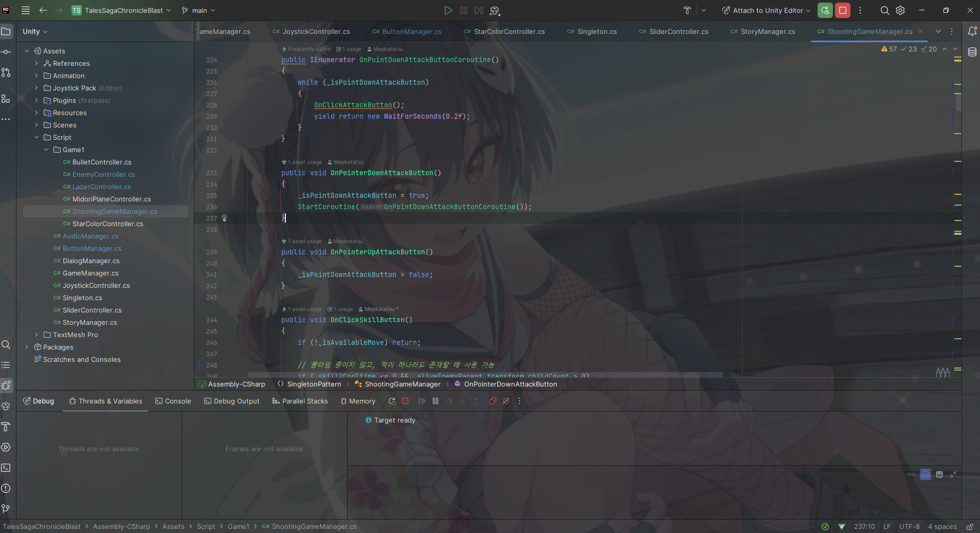Toggle the read-only lock in status bar
980x533 pixels.
[x=970, y=527]
